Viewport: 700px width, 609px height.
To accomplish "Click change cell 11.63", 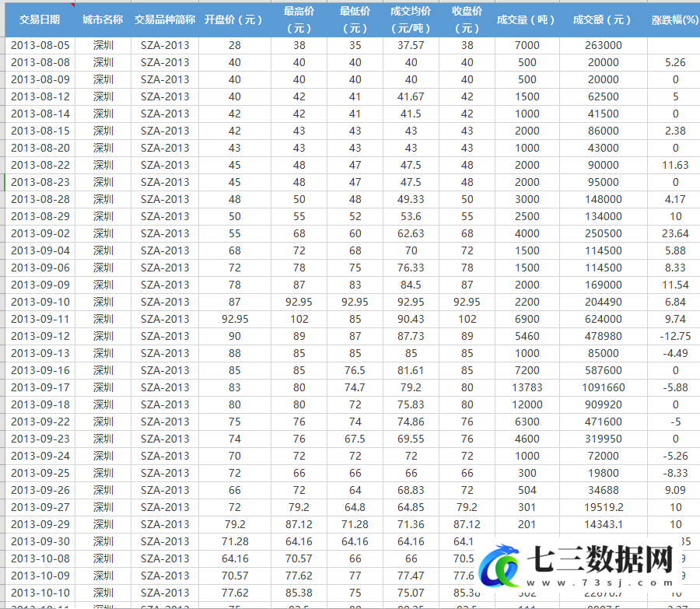I will pyautogui.click(x=675, y=165).
